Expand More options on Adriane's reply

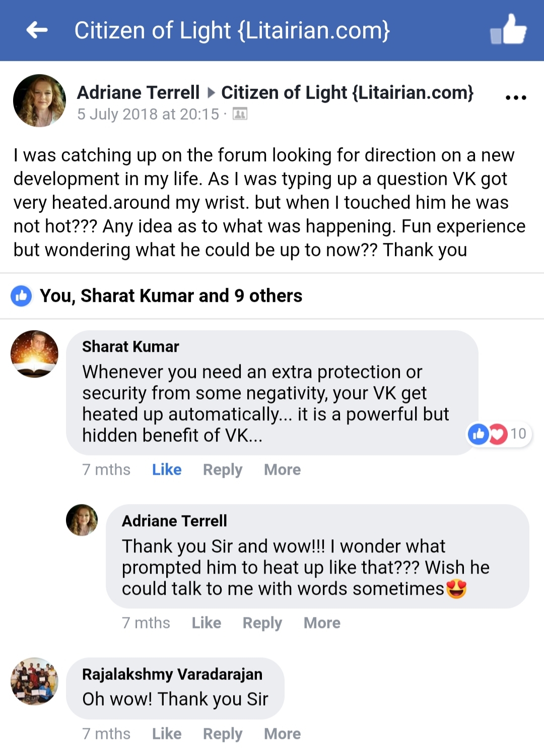322,623
